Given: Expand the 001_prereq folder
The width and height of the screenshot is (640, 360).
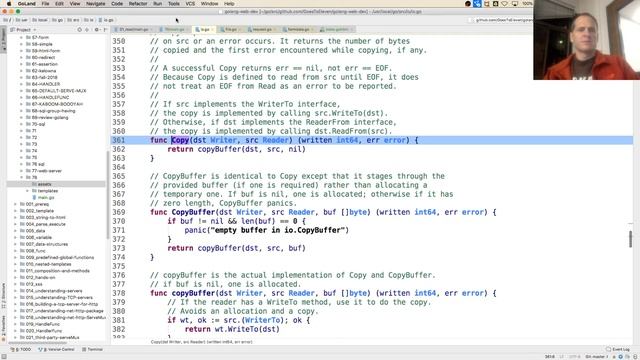Looking at the screenshot, I should pyautogui.click(x=16, y=204).
